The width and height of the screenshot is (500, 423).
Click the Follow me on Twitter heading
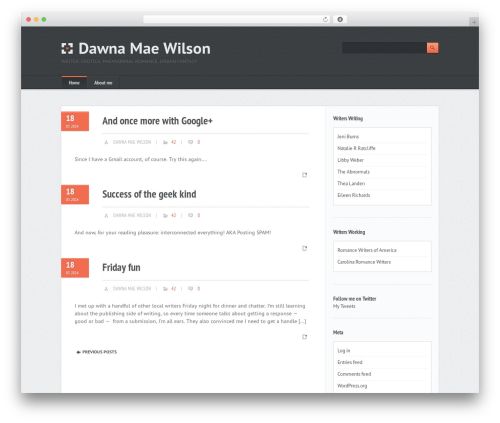click(x=354, y=299)
